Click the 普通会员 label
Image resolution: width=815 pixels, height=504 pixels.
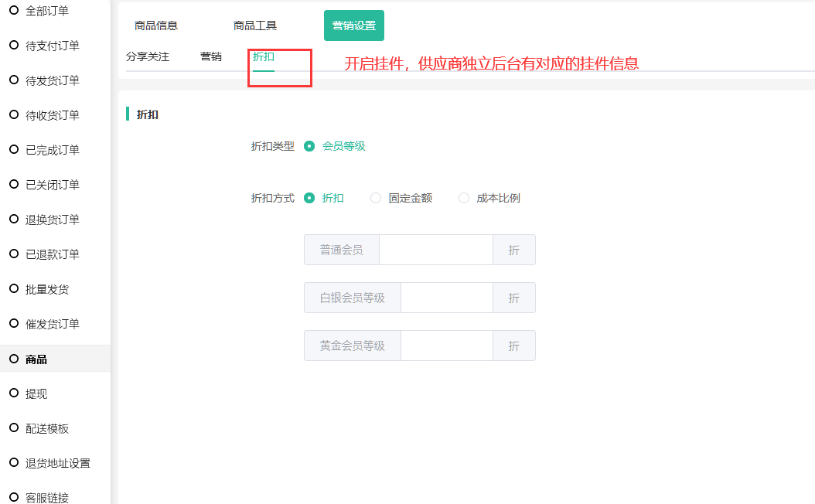click(342, 250)
